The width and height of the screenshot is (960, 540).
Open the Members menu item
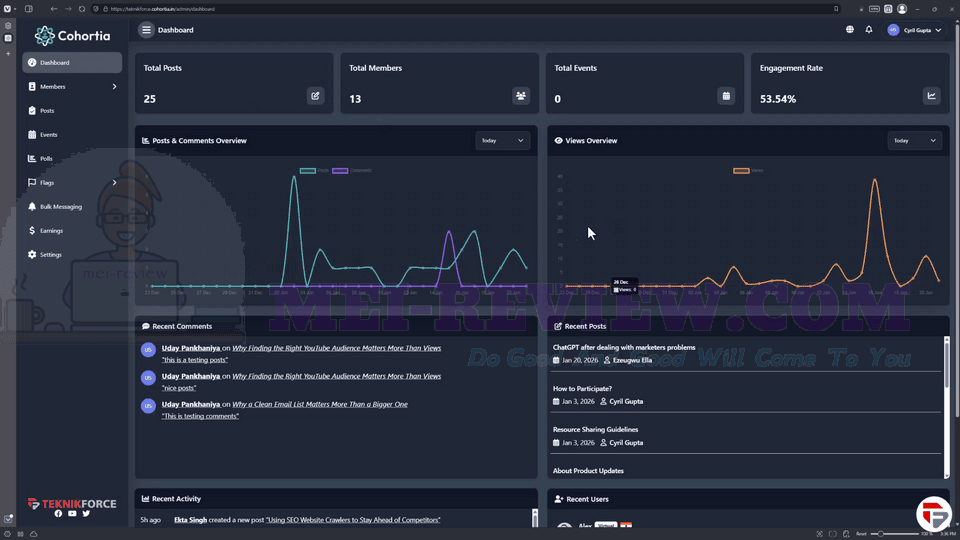pos(72,86)
